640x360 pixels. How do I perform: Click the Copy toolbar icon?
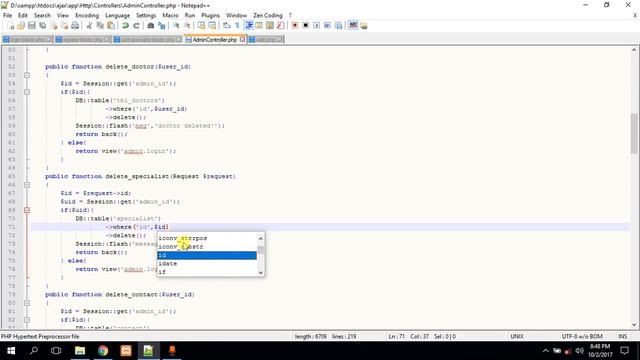coord(100,26)
